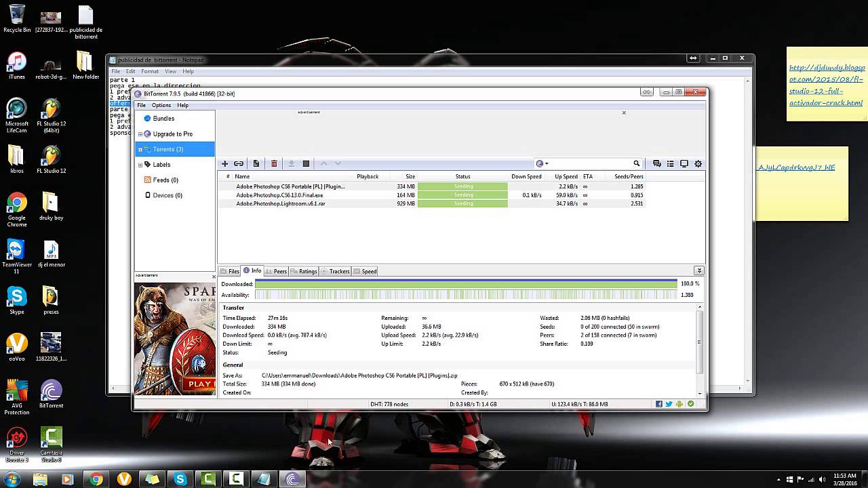Close the sidebar advertisement
Image resolution: width=868 pixels, height=488 pixels.
[x=214, y=277]
